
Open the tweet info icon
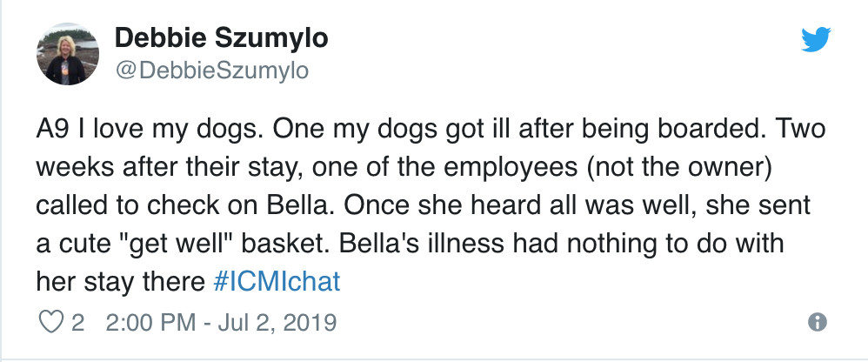tap(816, 323)
